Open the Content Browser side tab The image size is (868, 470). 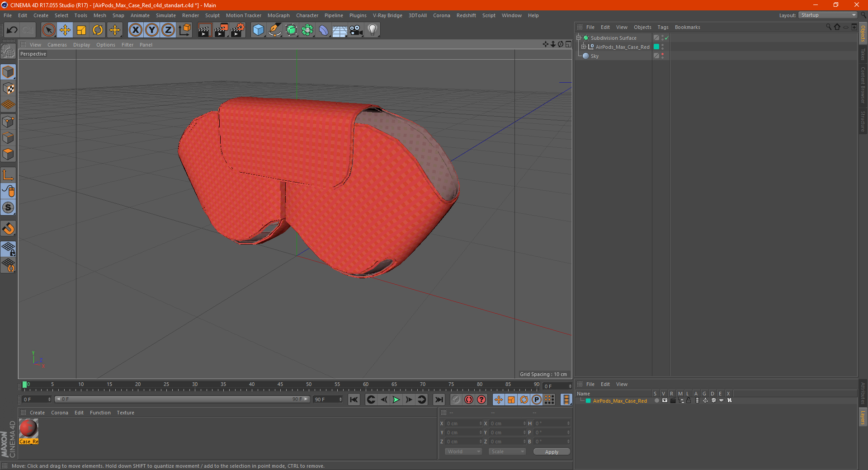[863, 85]
